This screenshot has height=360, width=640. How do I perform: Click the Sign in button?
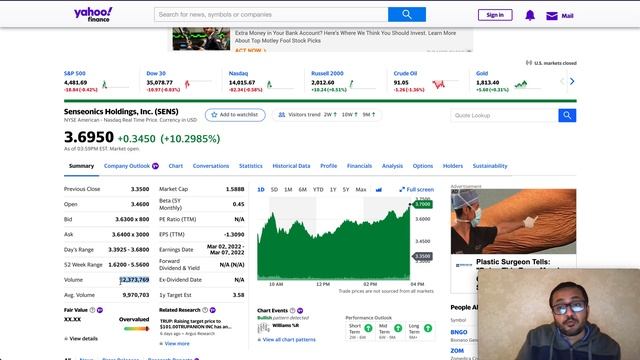[495, 15]
